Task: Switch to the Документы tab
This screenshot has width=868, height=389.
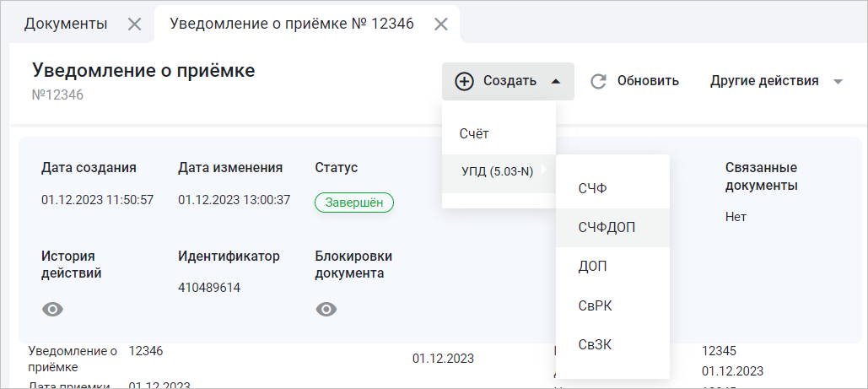Action: pyautogui.click(x=66, y=24)
